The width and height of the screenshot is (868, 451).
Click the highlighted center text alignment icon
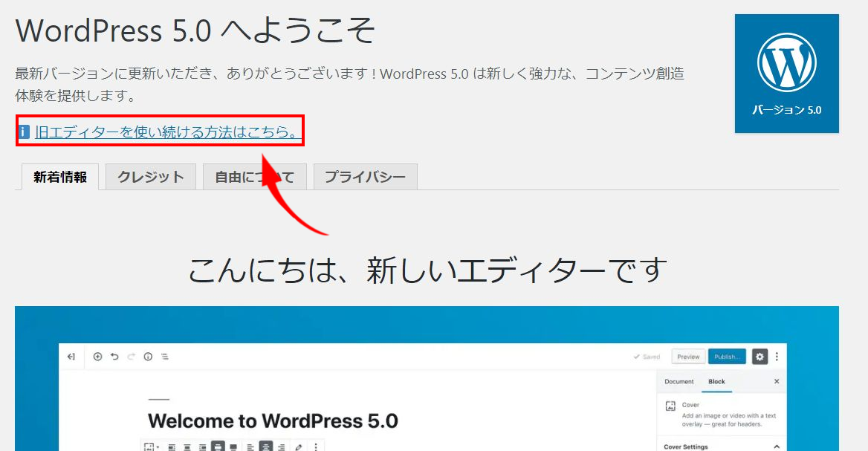point(266,447)
